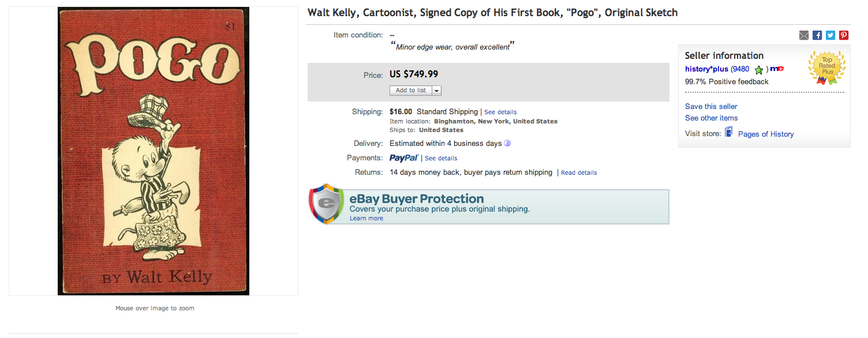Image resolution: width=868 pixels, height=338 pixels.
Task: Click the eBay Buyer Protection shield icon
Action: [x=326, y=205]
